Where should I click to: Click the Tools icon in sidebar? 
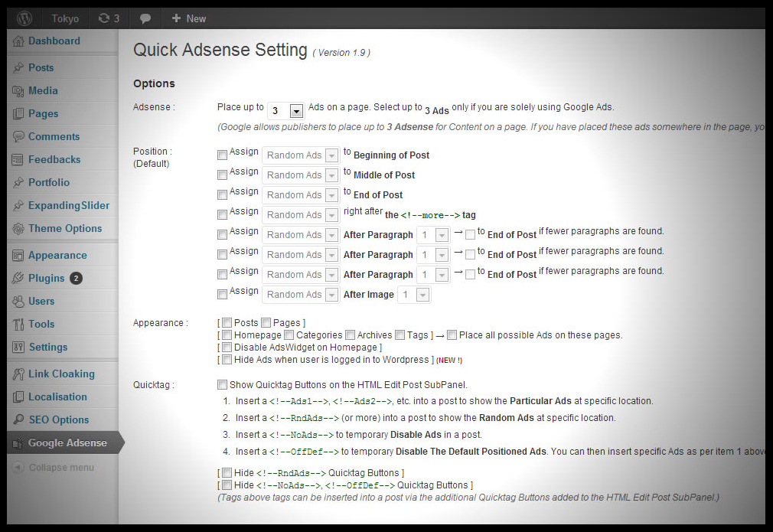click(18, 325)
